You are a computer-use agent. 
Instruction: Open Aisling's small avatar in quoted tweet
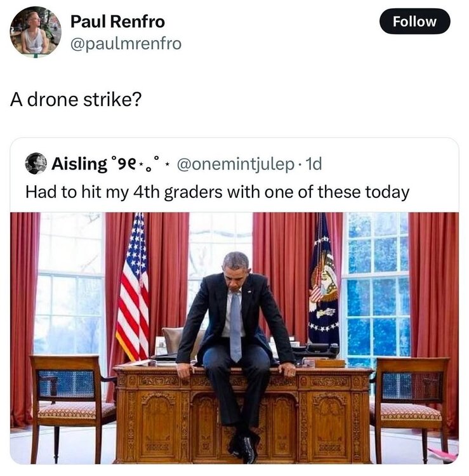[x=36, y=163]
